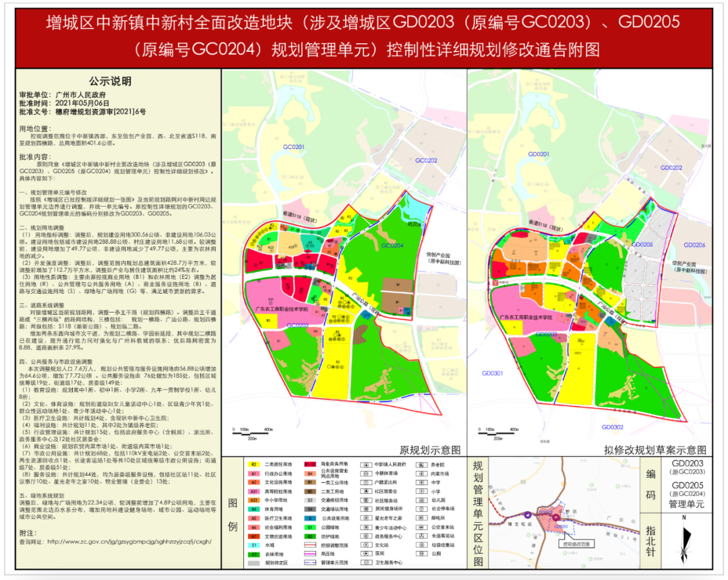This screenshot has width=728, height=580.
Task: Click the 小学 legend symbol
Action: (421, 491)
